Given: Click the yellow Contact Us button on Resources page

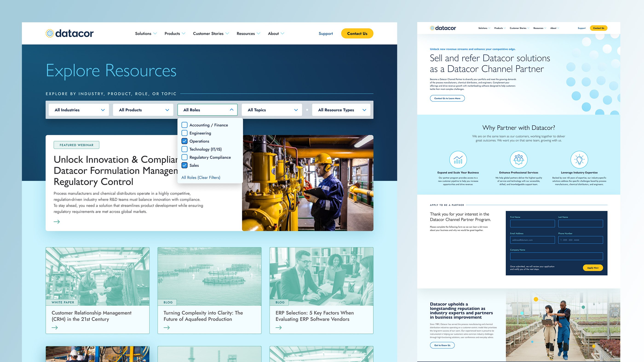Looking at the screenshot, I should [x=357, y=34].
